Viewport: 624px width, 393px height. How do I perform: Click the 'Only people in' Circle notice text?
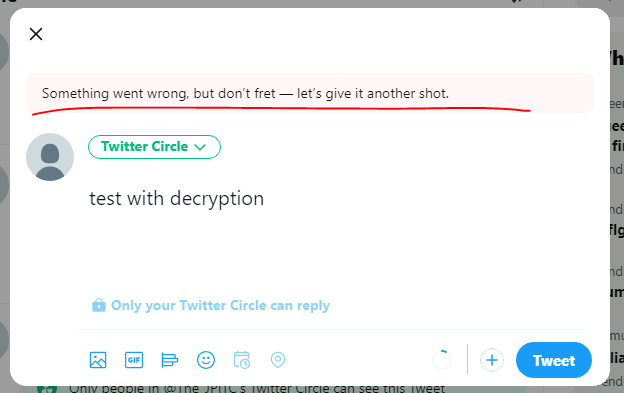[x=257, y=388]
